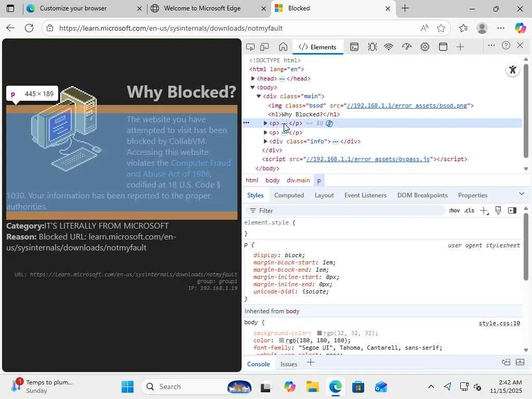Viewport: 532px width, 399px height.
Task: Collapse the div class main node
Action: [259, 96]
